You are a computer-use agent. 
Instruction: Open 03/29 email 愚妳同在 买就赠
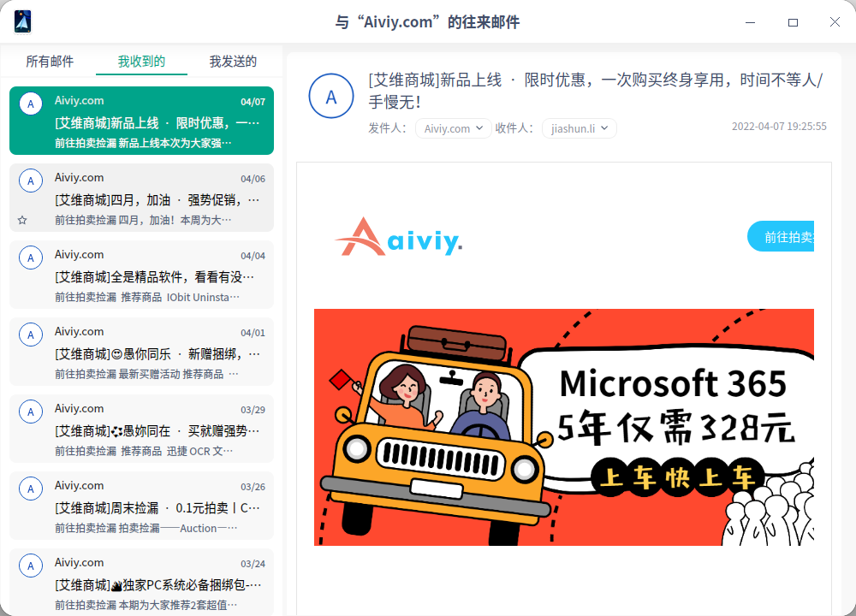[141, 429]
